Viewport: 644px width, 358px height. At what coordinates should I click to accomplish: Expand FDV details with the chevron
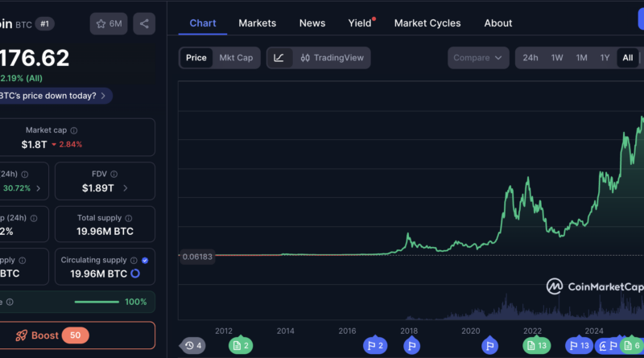[x=126, y=188]
